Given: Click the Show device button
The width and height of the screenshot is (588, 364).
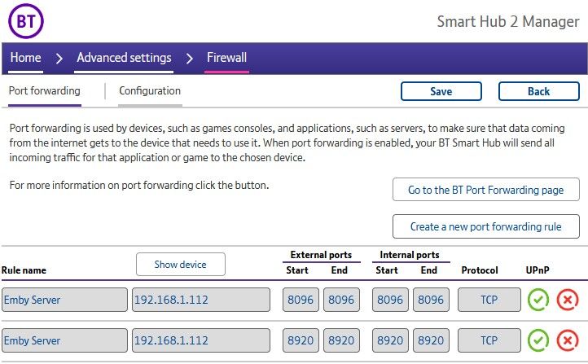Looking at the screenshot, I should pos(180,264).
